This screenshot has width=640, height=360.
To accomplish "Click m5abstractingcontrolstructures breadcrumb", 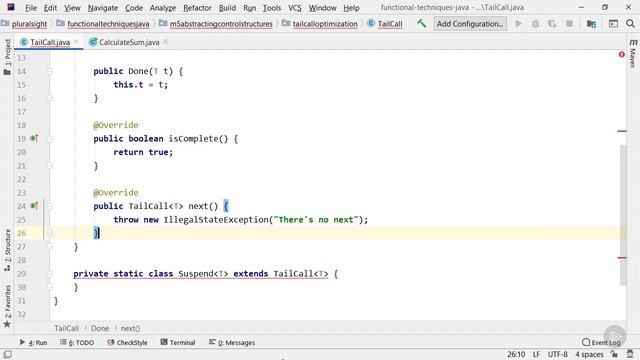I will pos(221,24).
